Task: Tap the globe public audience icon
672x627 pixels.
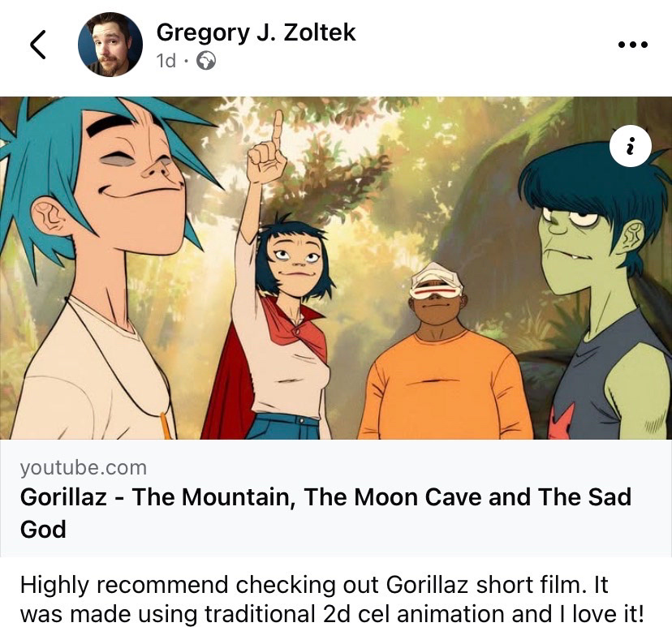Action: point(207,62)
